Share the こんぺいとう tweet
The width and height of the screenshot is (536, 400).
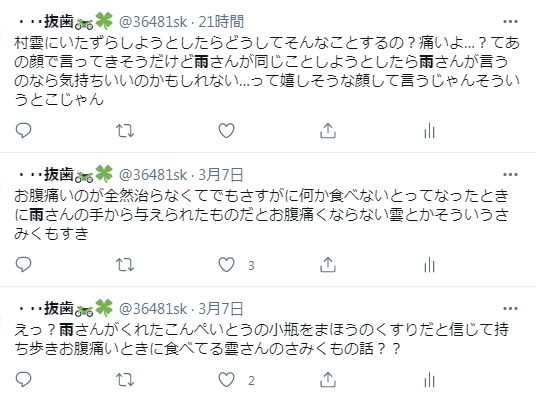tap(328, 380)
